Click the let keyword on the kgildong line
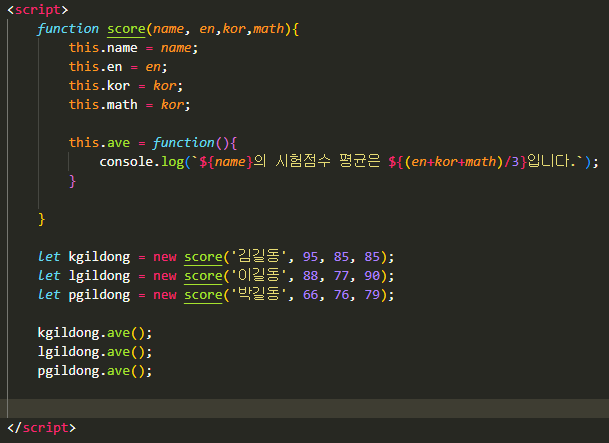This screenshot has width=609, height=443. (49, 257)
